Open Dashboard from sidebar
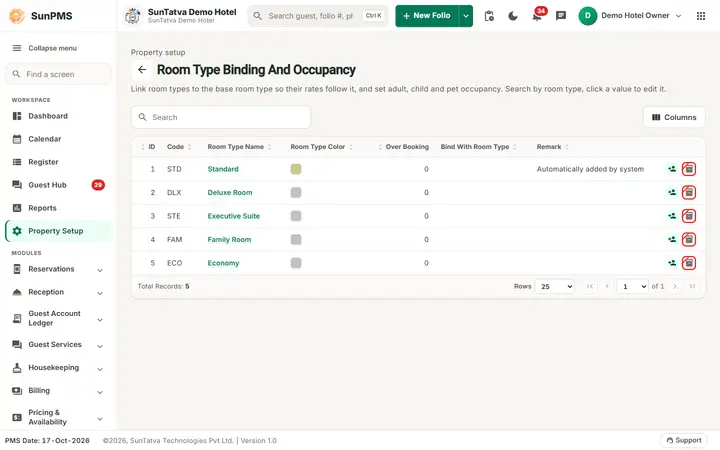The height and width of the screenshot is (450, 720). [58, 116]
